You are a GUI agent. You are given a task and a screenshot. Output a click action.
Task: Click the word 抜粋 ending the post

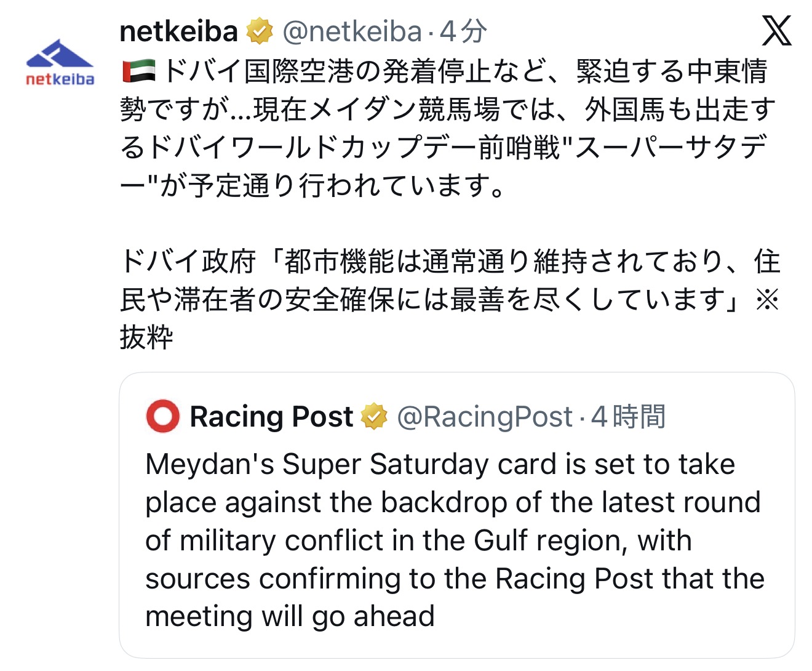coord(147,337)
